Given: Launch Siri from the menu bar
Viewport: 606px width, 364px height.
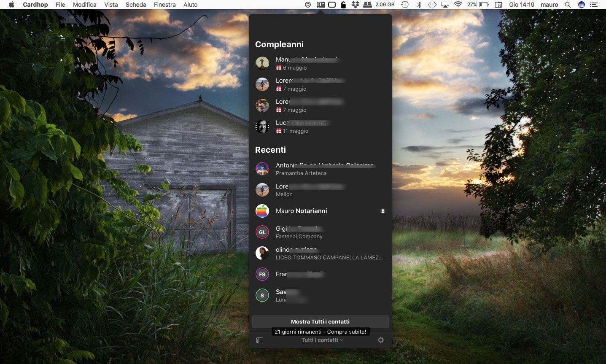Looking at the screenshot, I should click(x=582, y=5).
